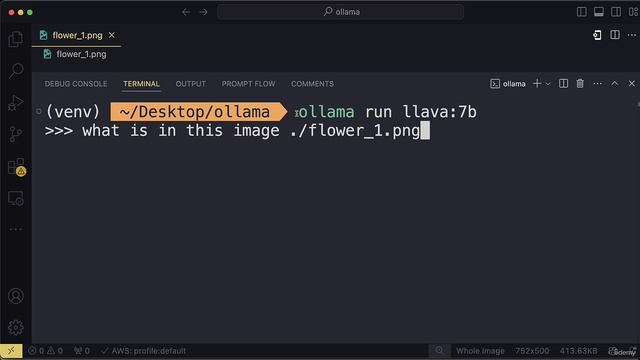Open AWS profile:default status item
This screenshot has width=640, height=360.
(143, 351)
